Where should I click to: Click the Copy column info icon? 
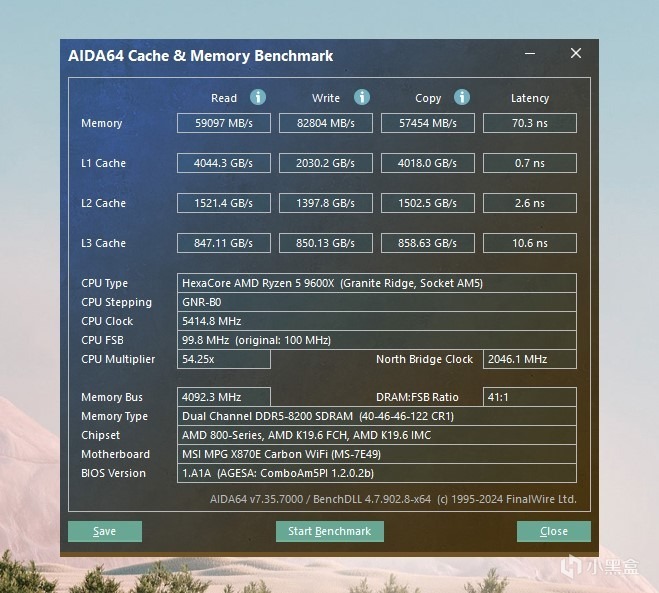pyautogui.click(x=461, y=98)
